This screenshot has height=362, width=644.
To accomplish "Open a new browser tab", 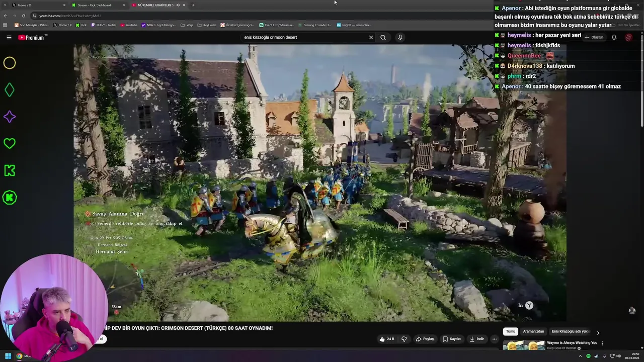I will point(193,5).
